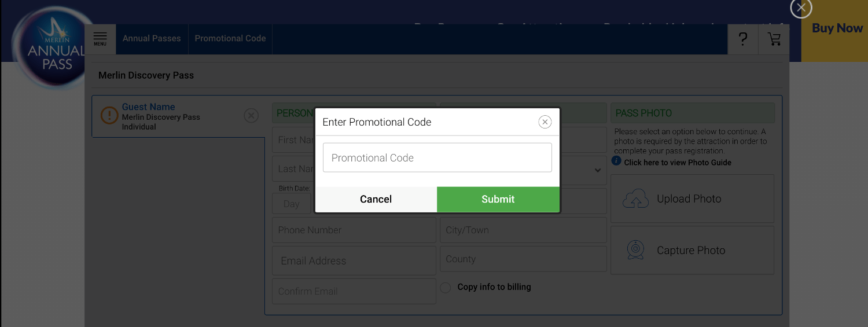Focus the Promotional Code text field
868x327 pixels.
tap(437, 158)
